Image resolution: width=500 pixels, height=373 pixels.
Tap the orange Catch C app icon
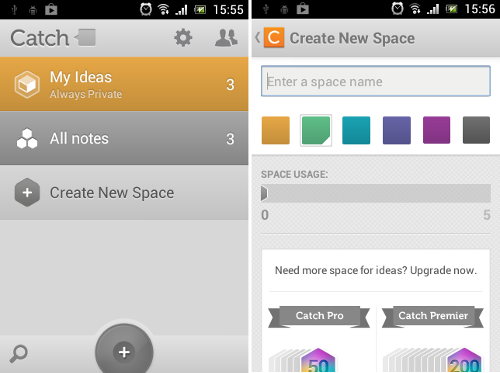click(x=274, y=37)
